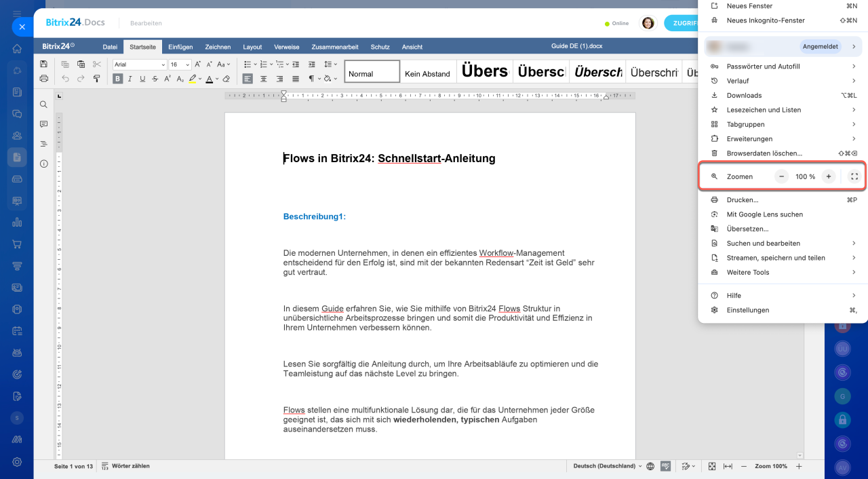Expand the bullet list style arrow
This screenshot has width=868, height=479.
[255, 64]
